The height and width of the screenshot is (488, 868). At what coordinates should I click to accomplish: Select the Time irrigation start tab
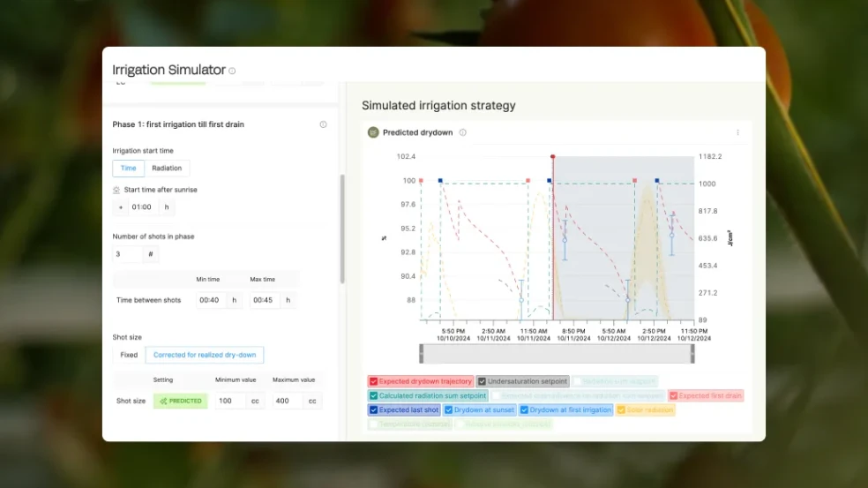128,168
